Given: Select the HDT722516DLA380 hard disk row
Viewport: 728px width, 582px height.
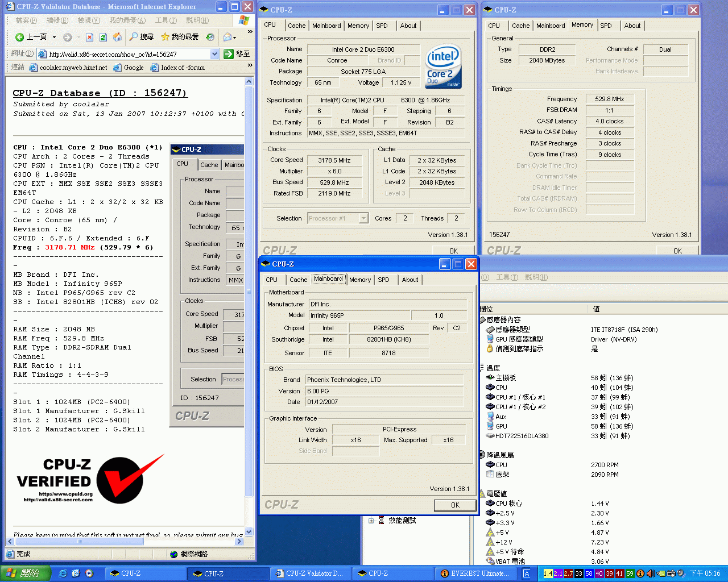Looking at the screenshot, I should point(517,436).
